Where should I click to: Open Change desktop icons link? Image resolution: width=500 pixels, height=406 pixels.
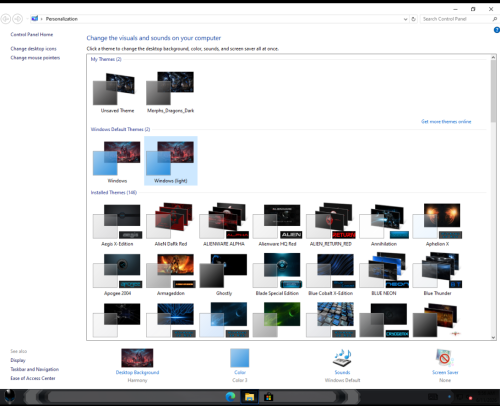(33, 49)
